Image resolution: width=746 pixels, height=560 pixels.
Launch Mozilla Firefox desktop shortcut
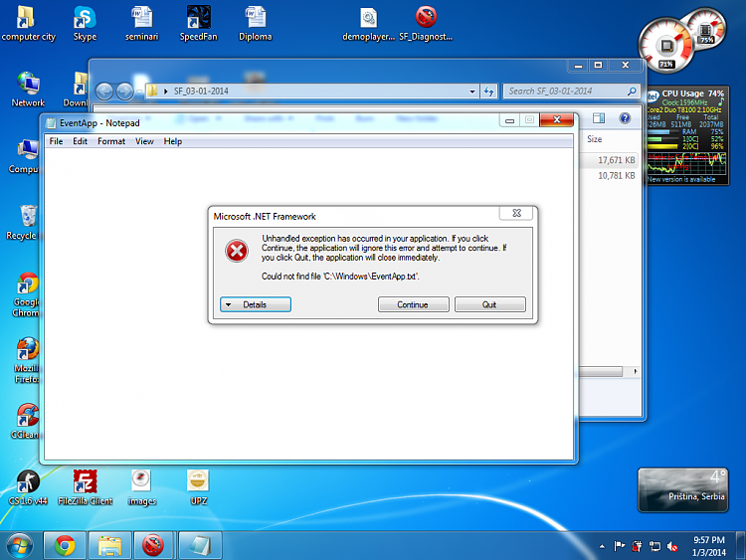pyautogui.click(x=27, y=361)
